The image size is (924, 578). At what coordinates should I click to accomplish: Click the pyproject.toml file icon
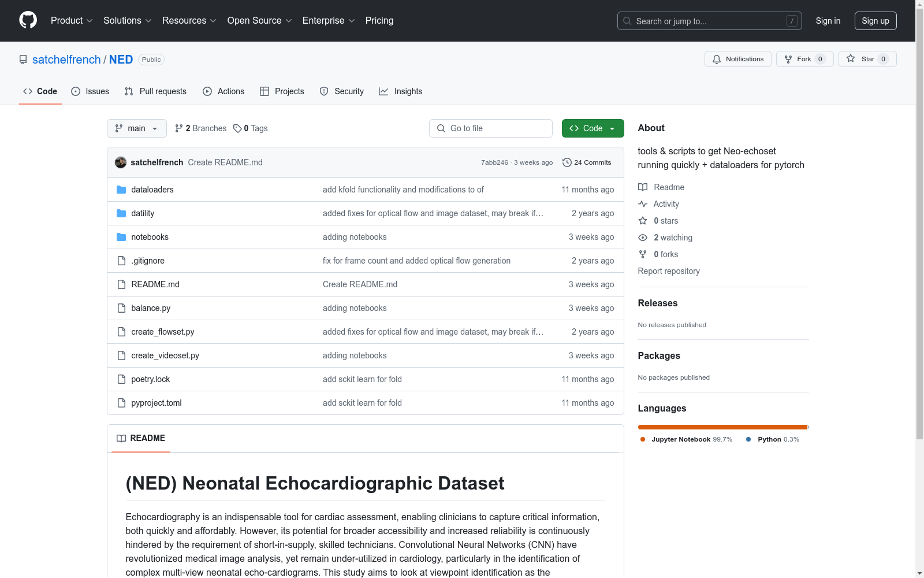(x=121, y=403)
